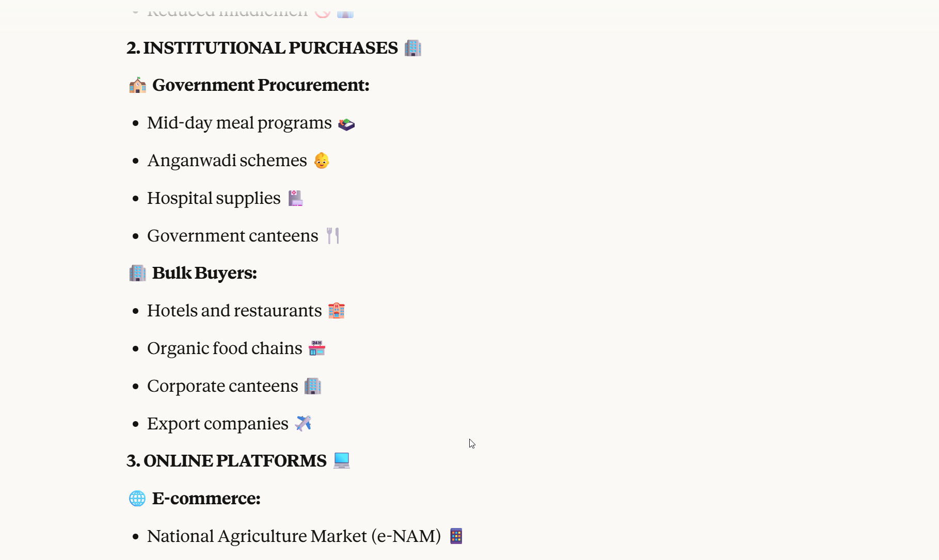The height and width of the screenshot is (560, 939).
Task: Click the Bulk Buyers subheading text
Action: tap(204, 273)
